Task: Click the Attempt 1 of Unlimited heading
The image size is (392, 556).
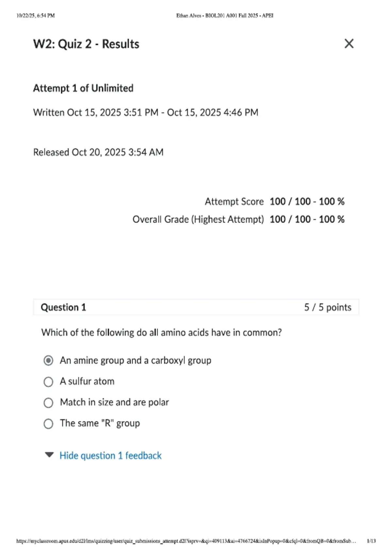Action: pos(83,88)
